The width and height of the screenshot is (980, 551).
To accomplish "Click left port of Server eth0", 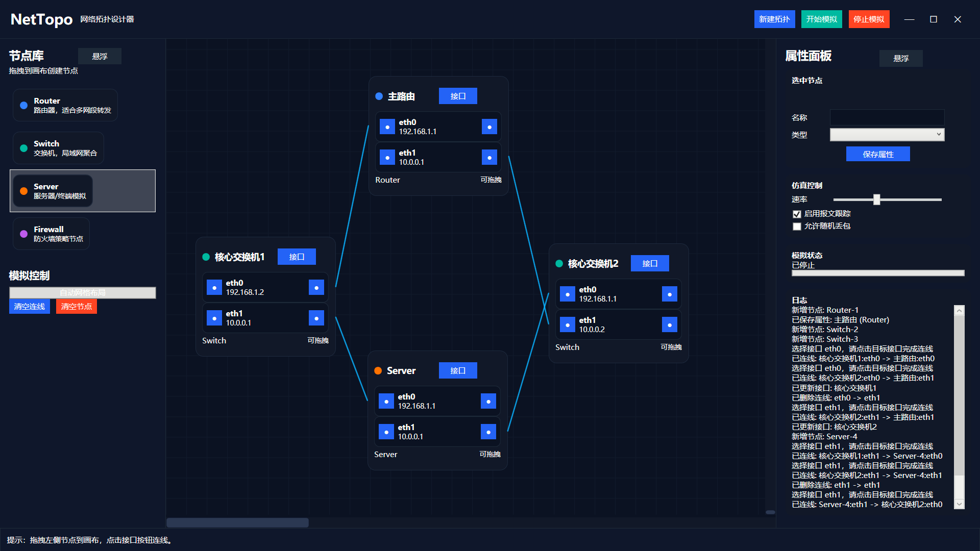I will tap(386, 401).
